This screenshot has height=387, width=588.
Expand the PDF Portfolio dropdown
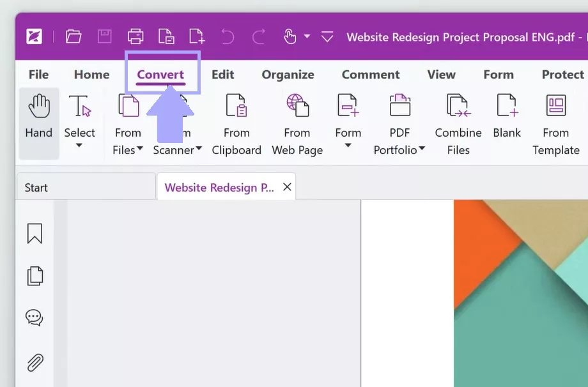[x=423, y=150]
